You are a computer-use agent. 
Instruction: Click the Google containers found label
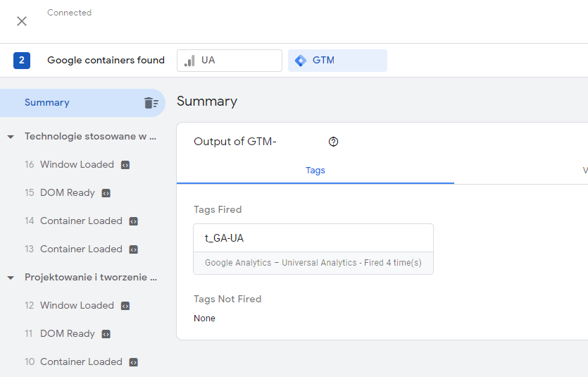tap(106, 61)
